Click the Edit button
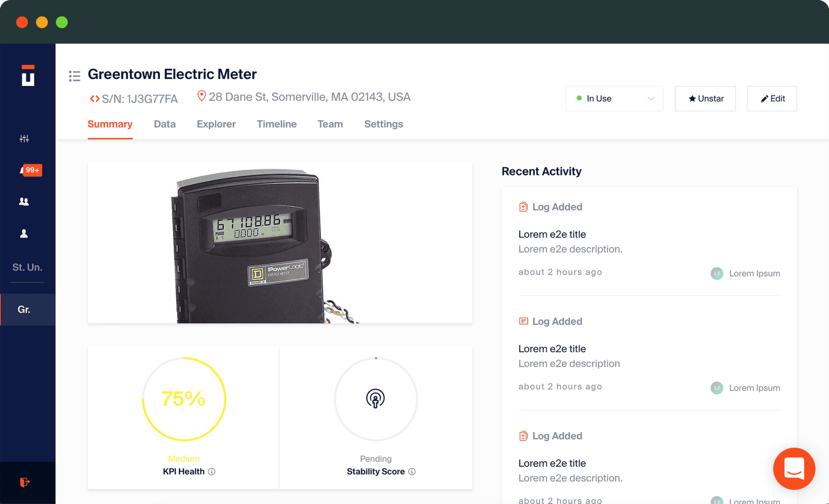 [772, 99]
